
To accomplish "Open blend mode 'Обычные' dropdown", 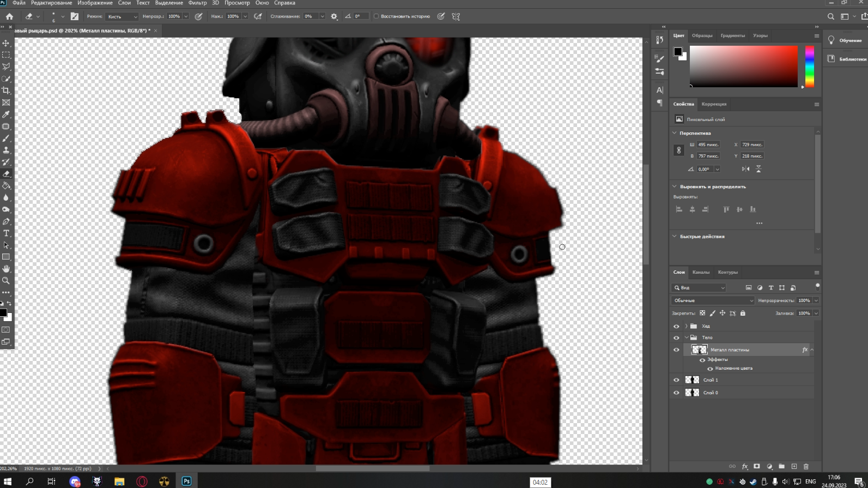I will click(713, 300).
